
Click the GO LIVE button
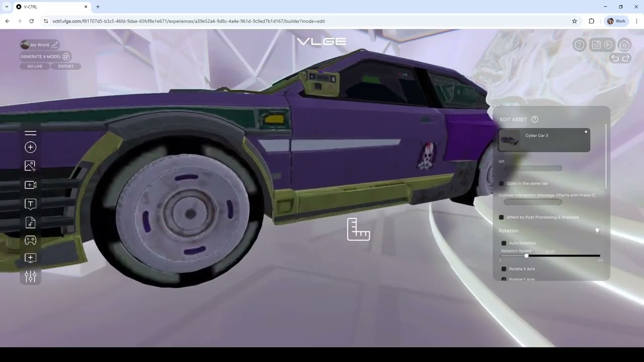click(35, 66)
